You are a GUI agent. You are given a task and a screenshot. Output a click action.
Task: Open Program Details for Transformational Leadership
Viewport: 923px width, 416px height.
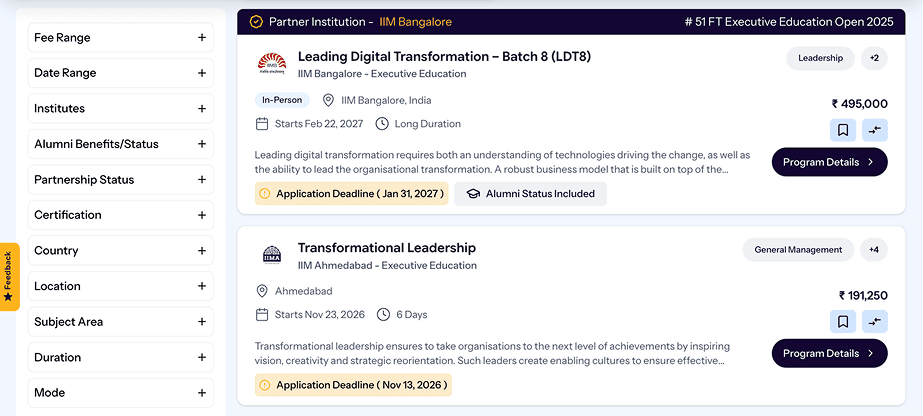829,353
